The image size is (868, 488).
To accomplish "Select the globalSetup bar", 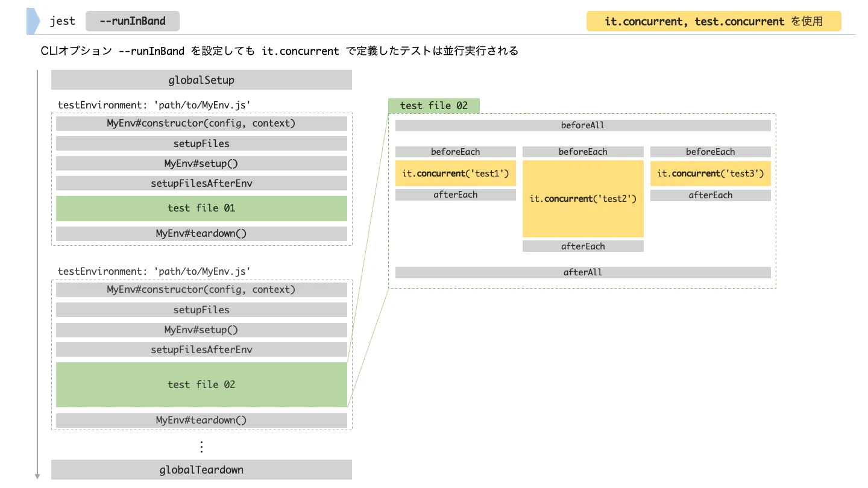I will click(201, 80).
